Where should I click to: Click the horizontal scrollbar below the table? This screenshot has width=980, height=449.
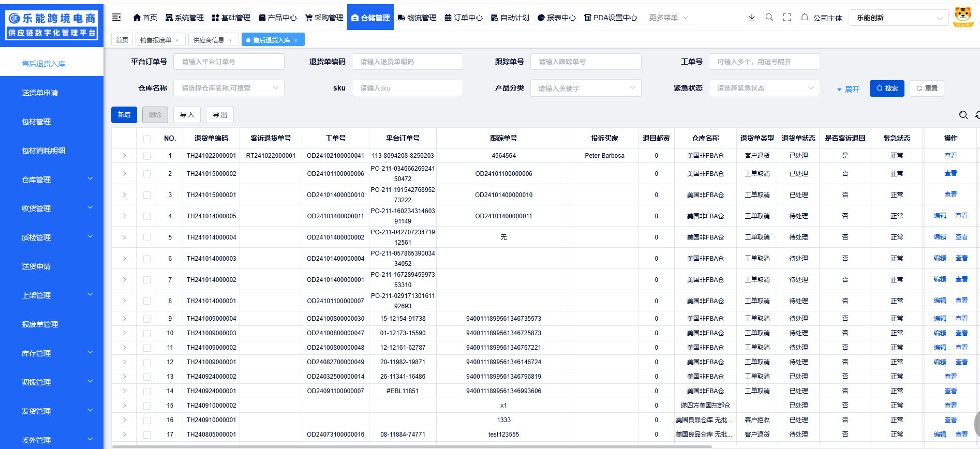362,446
